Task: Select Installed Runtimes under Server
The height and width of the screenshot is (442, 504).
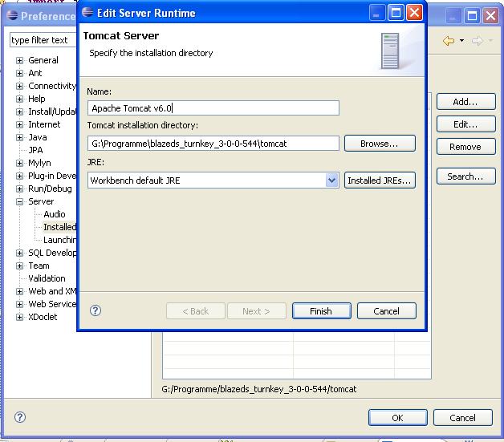Action: click(59, 227)
